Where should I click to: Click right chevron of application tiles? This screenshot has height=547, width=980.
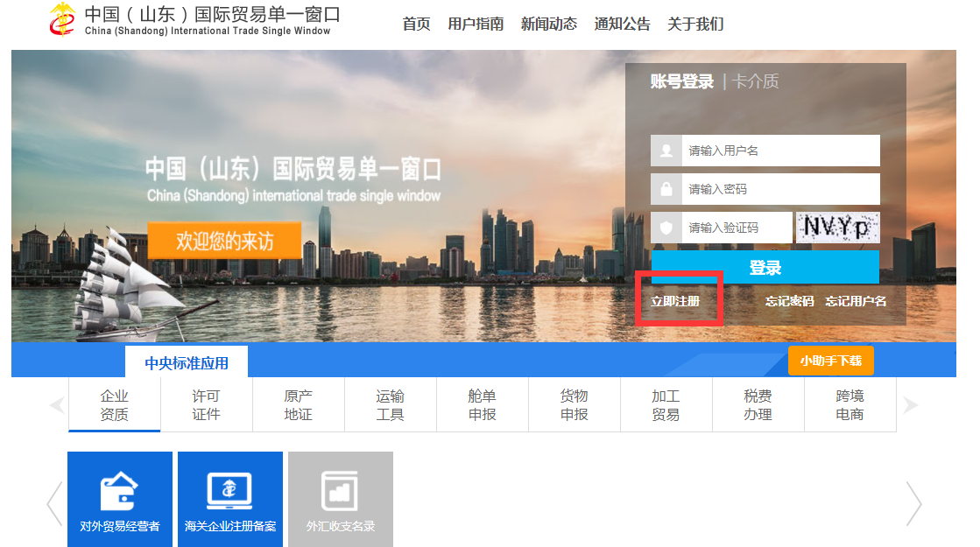[x=913, y=503]
